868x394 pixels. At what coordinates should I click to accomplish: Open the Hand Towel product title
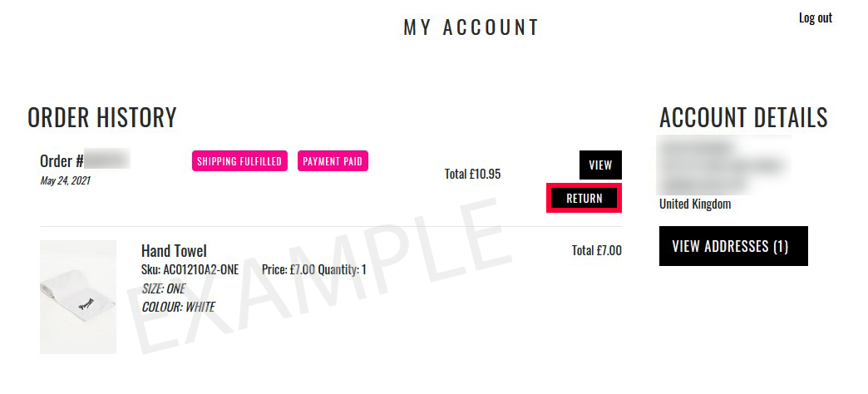coord(174,251)
